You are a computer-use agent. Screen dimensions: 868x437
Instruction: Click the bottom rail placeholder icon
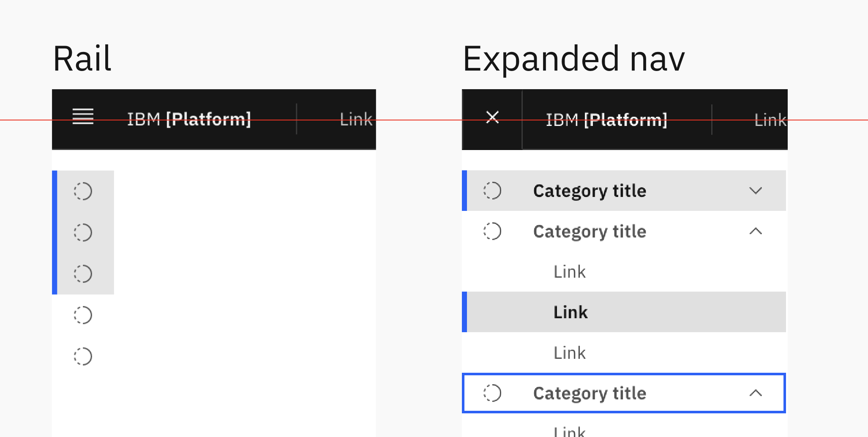point(83,356)
